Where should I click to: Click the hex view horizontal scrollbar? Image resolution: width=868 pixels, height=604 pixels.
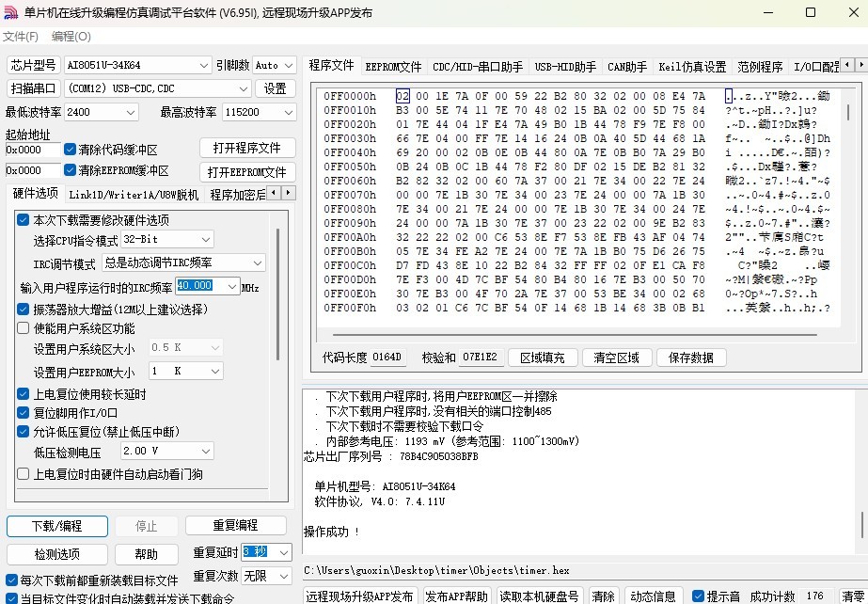click(x=575, y=335)
